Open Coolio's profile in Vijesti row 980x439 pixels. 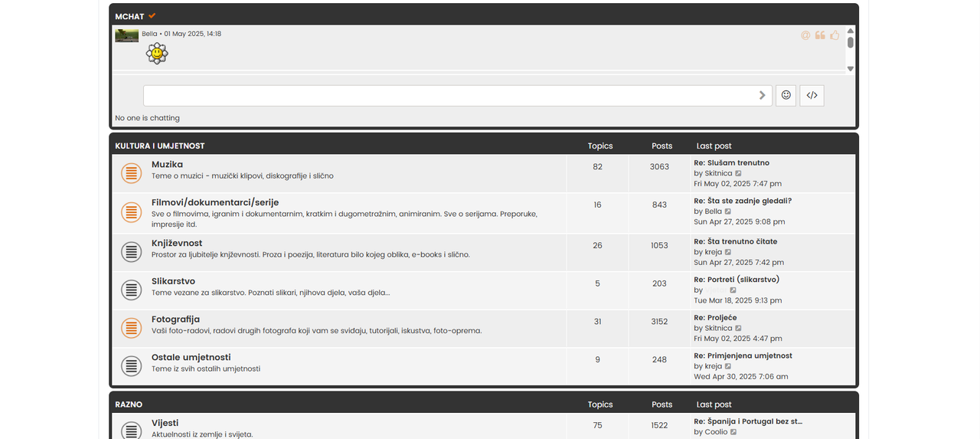[x=716, y=432]
